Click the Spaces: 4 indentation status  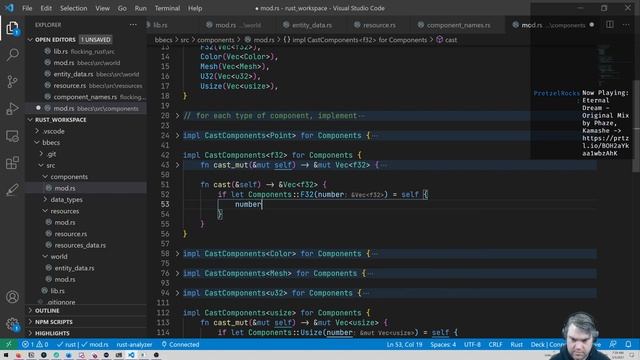click(443, 344)
